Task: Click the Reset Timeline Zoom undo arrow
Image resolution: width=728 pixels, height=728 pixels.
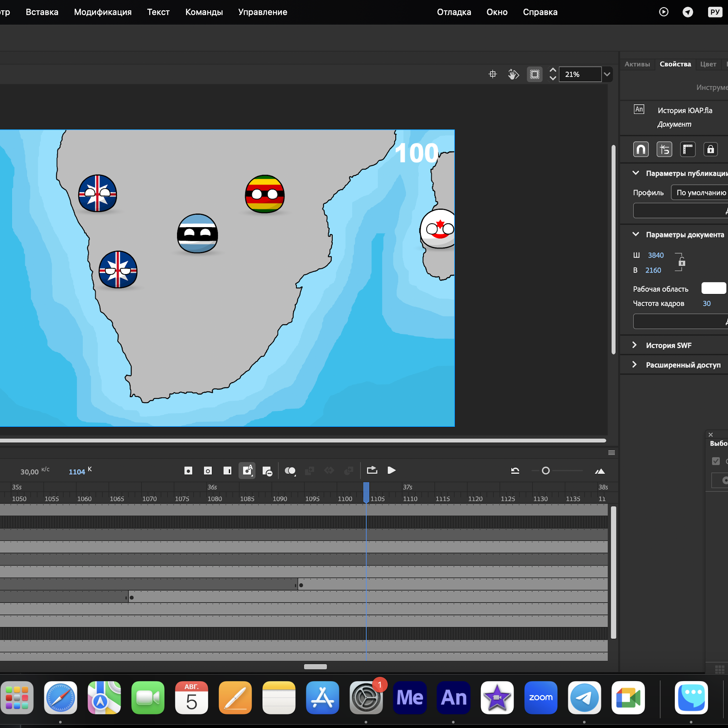Action: (515, 471)
